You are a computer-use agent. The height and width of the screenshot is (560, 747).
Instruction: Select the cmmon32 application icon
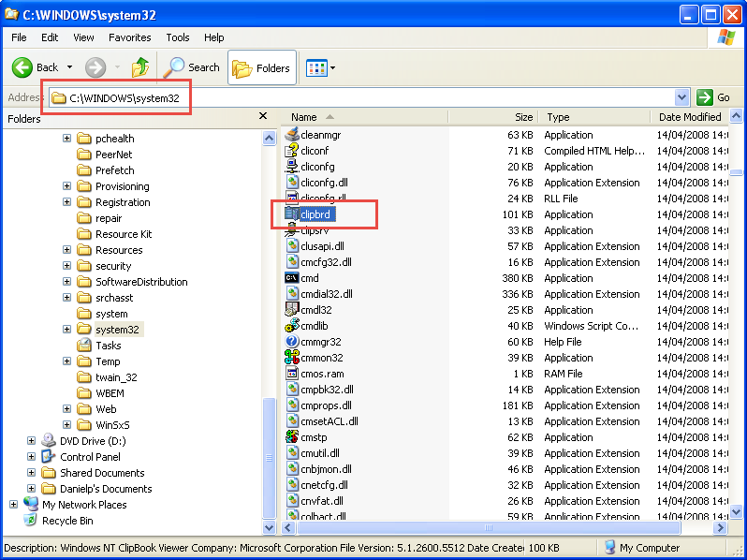[291, 358]
